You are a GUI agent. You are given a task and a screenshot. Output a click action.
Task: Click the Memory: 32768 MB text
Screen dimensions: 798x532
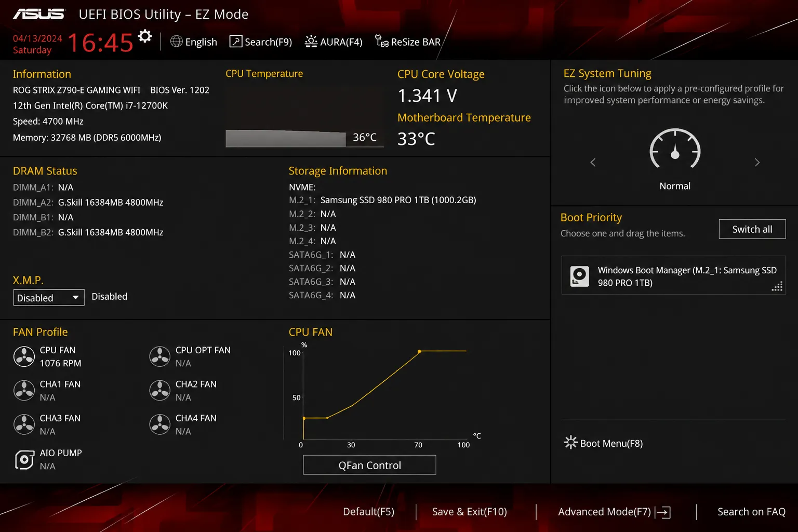pos(87,138)
